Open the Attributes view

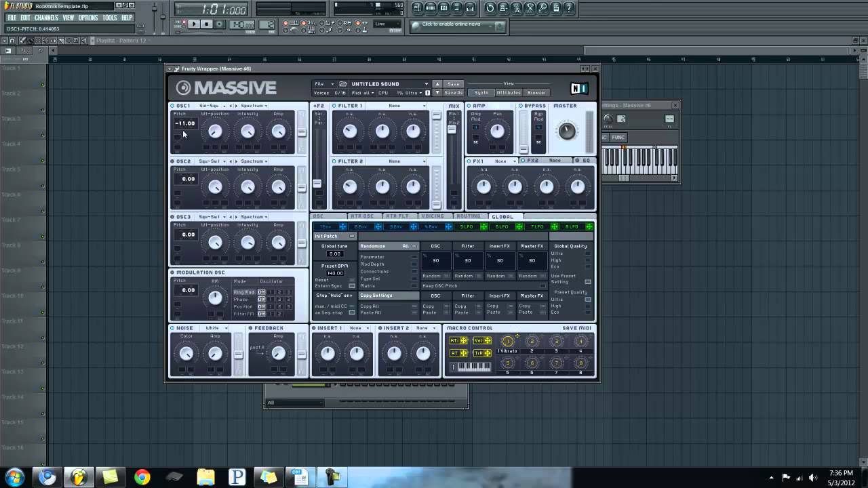[509, 93]
